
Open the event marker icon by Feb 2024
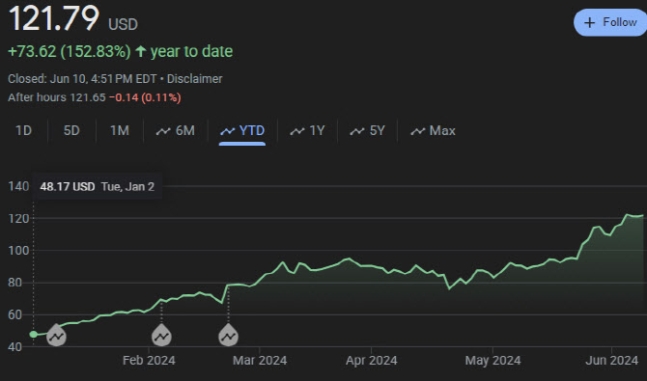[161, 335]
